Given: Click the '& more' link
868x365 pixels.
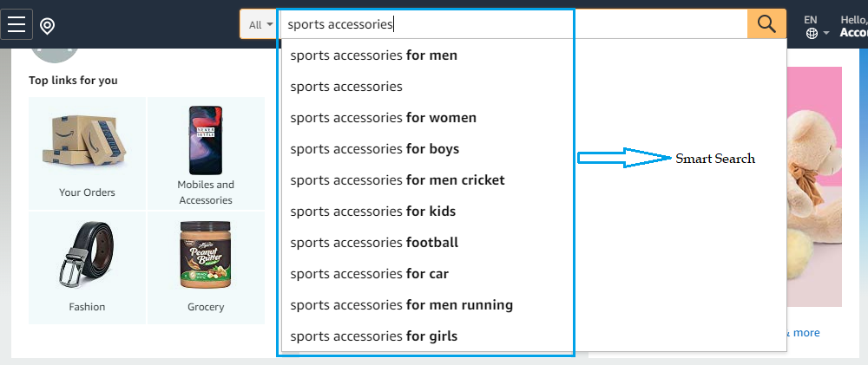Looking at the screenshot, I should coord(804,333).
